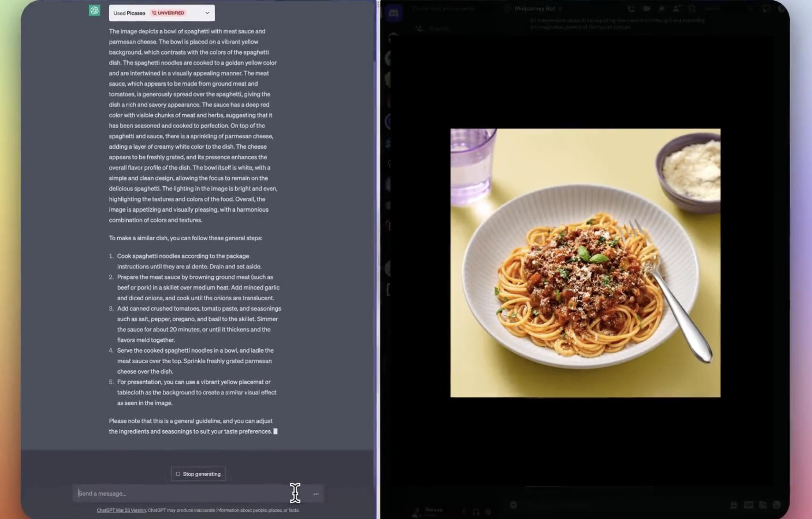The height and width of the screenshot is (519, 812).
Task: Open the attach plus menu in Discord
Action: click(x=513, y=505)
